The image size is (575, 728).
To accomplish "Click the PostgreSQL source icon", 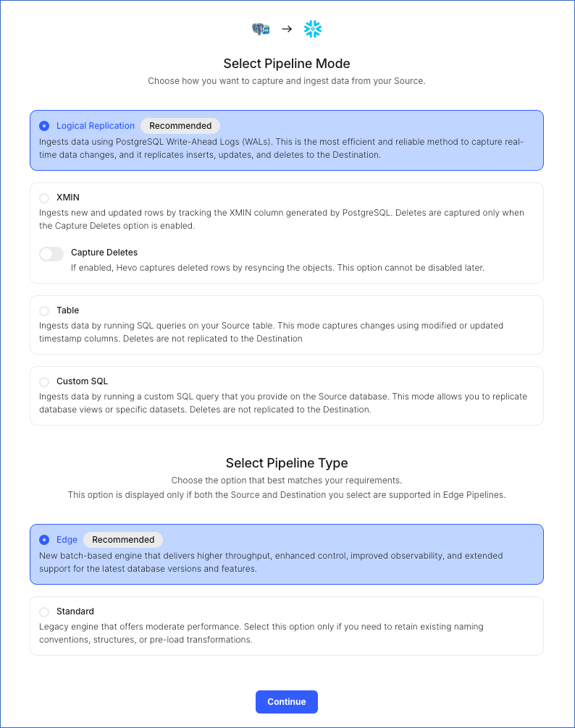I will pos(261,29).
